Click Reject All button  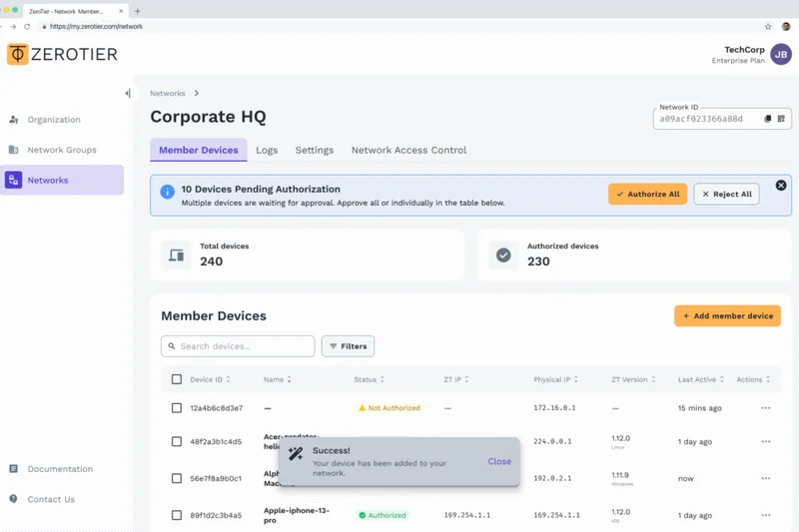point(727,194)
